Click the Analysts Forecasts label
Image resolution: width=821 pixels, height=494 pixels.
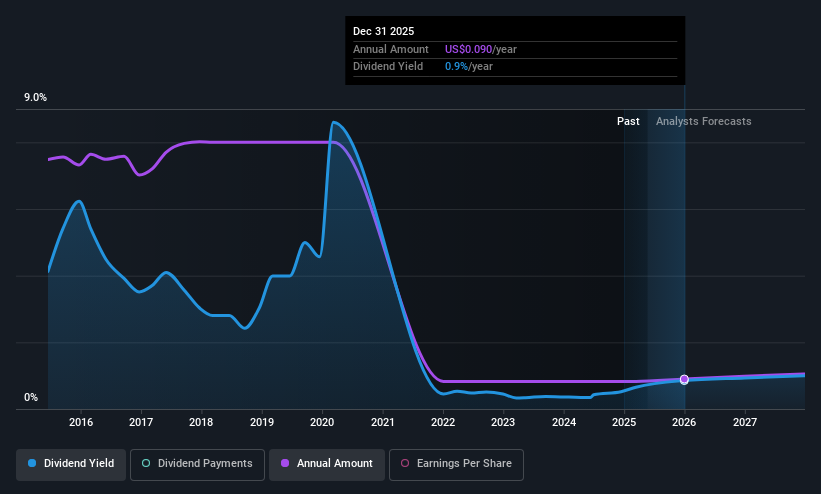[x=704, y=122]
